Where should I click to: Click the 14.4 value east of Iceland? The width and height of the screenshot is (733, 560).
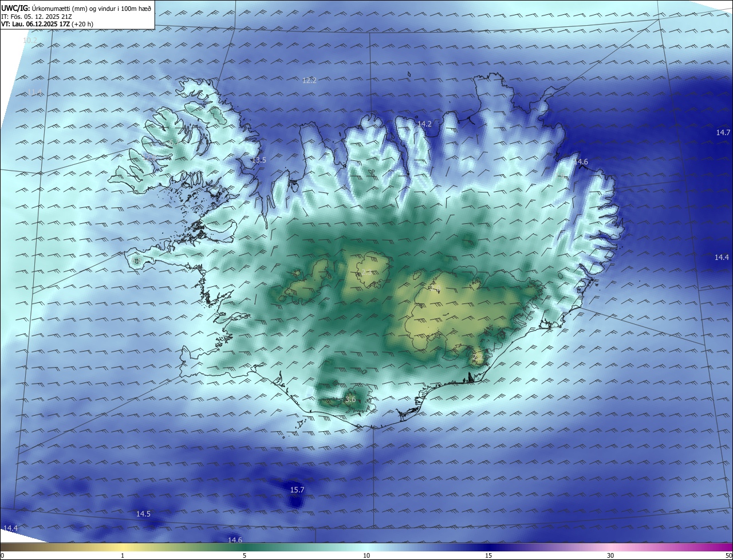[x=722, y=257]
